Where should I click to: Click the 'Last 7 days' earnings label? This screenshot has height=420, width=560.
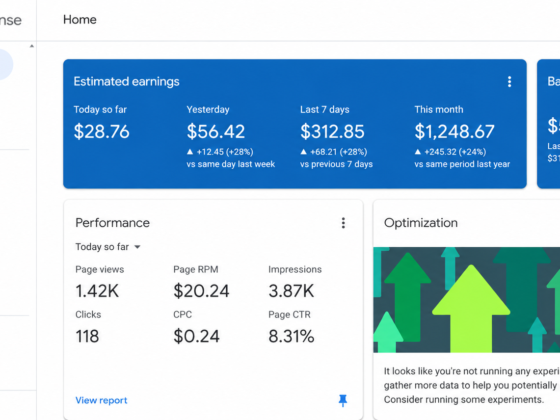coord(325,109)
